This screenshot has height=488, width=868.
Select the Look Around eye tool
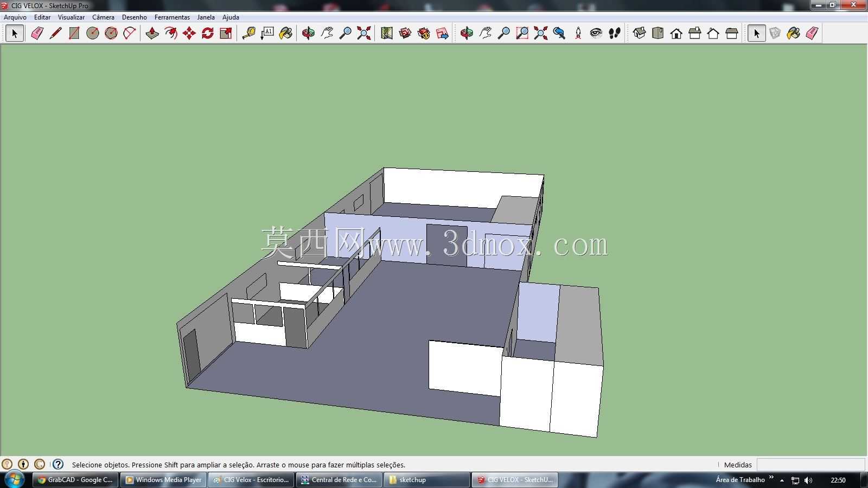596,33
